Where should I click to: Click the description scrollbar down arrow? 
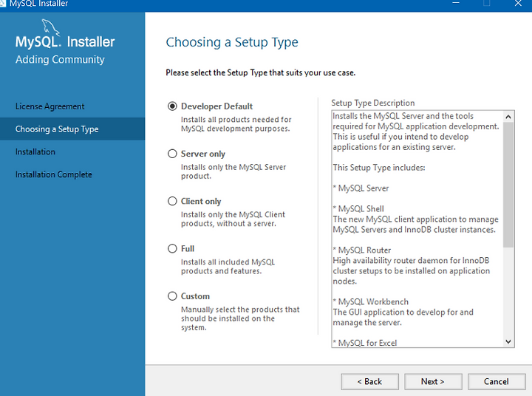click(x=508, y=342)
